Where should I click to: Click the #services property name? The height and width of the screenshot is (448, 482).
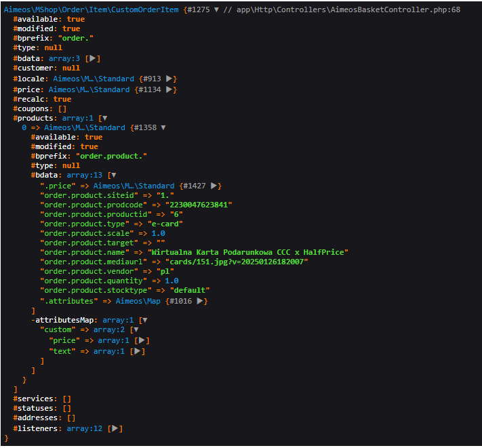[35, 399]
